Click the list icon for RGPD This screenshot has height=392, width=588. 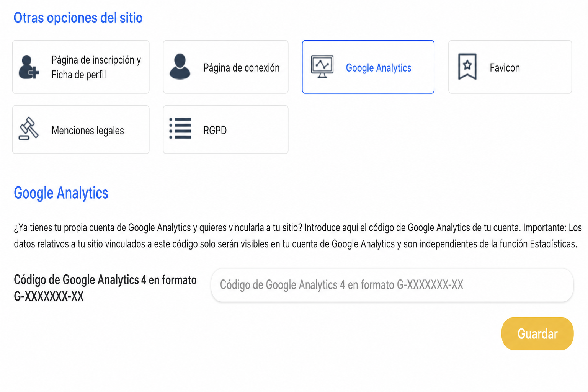tap(180, 128)
